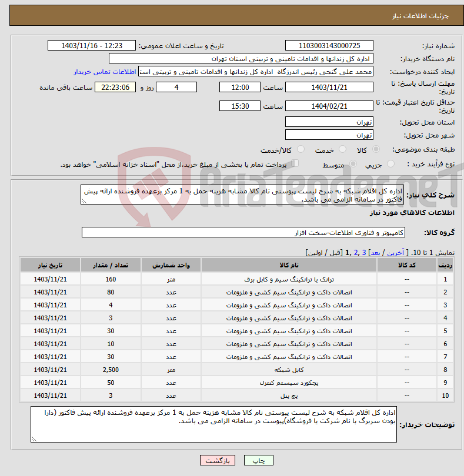464x476 pixels.
Task: Click the اتصالات داکت item in row 5
Action: [289, 331]
